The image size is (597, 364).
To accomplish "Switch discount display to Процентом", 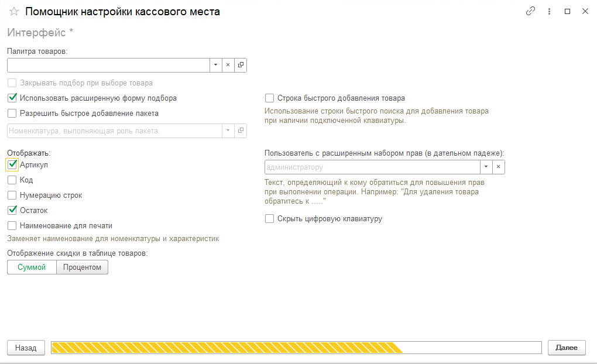I will [x=82, y=267].
